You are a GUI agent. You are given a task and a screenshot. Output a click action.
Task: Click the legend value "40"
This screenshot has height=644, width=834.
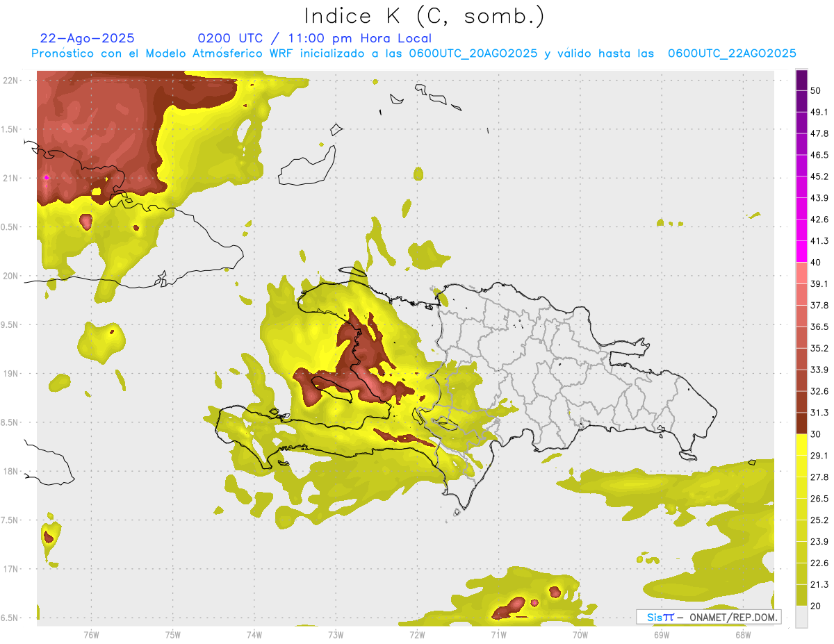[816, 263]
